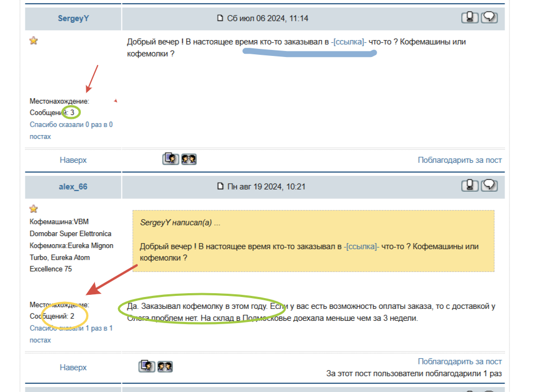Viewport: 541px width, 392px height.
Task: Open the alex_66 username link
Action: tap(73, 187)
